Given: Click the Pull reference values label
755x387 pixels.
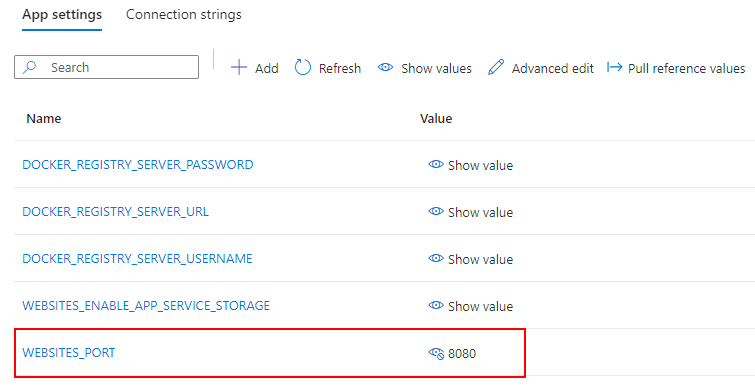Looking at the screenshot, I should (x=687, y=68).
